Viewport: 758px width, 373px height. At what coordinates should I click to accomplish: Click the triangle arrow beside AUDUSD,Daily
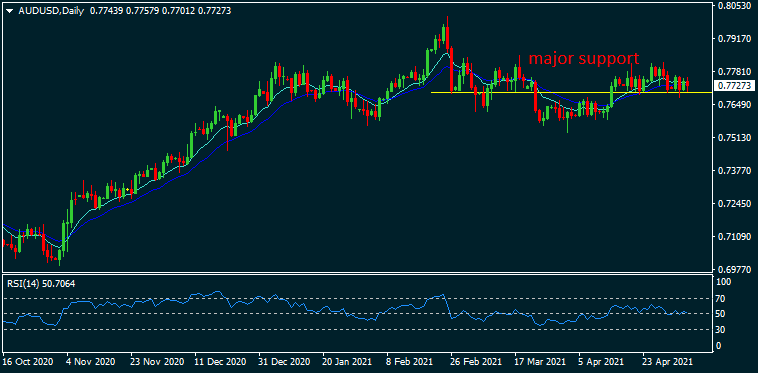[x=10, y=10]
